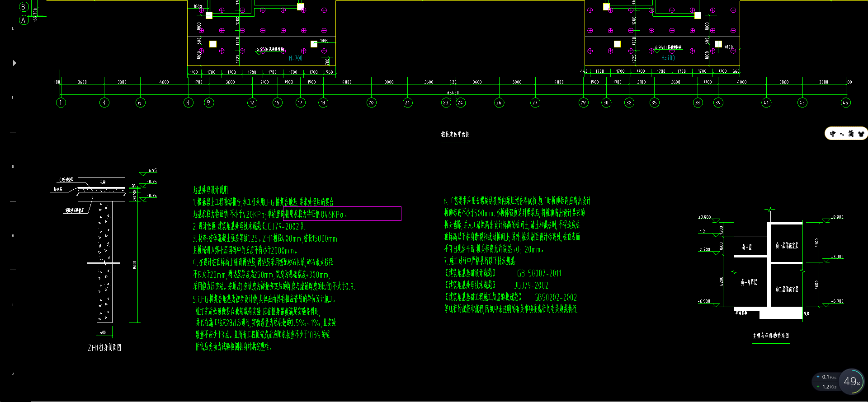Select grid axis bubble 30
The width and height of the screenshot is (868, 402).
coord(606,103)
